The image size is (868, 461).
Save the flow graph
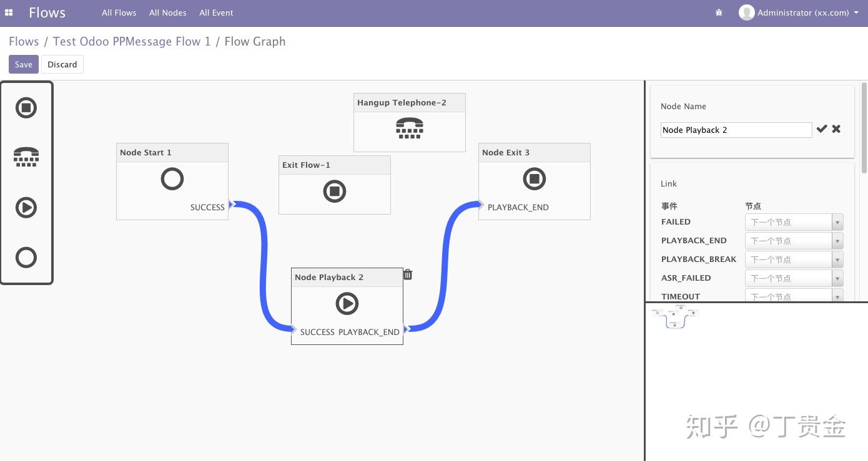click(x=24, y=64)
